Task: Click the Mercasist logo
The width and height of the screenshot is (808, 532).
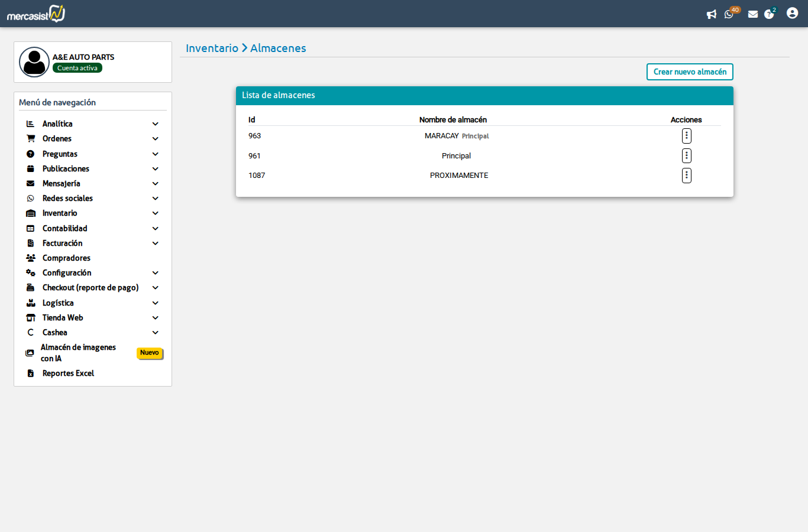Action: (36, 14)
